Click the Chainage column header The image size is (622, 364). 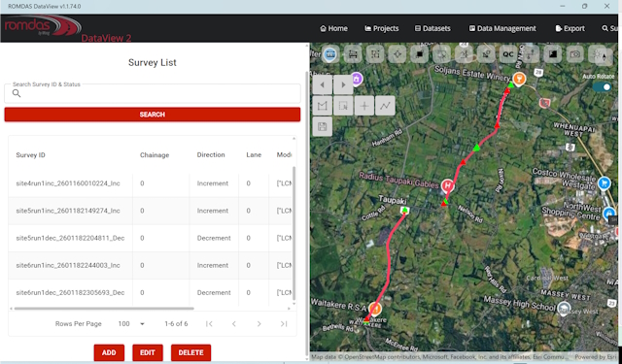155,155
